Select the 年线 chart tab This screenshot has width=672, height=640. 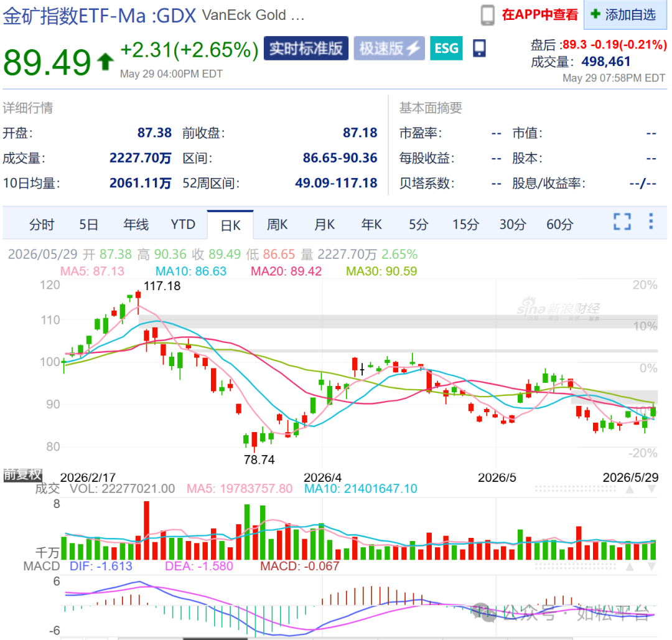(136, 224)
